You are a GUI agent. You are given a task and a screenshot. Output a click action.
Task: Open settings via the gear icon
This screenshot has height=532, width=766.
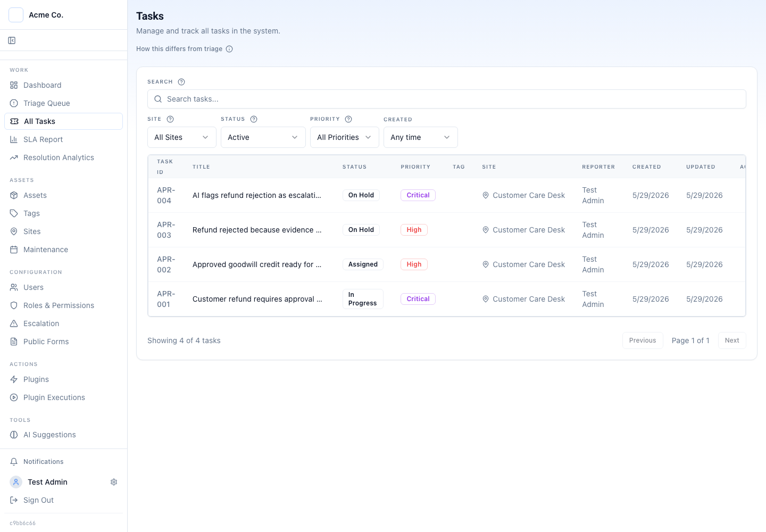pyautogui.click(x=114, y=482)
